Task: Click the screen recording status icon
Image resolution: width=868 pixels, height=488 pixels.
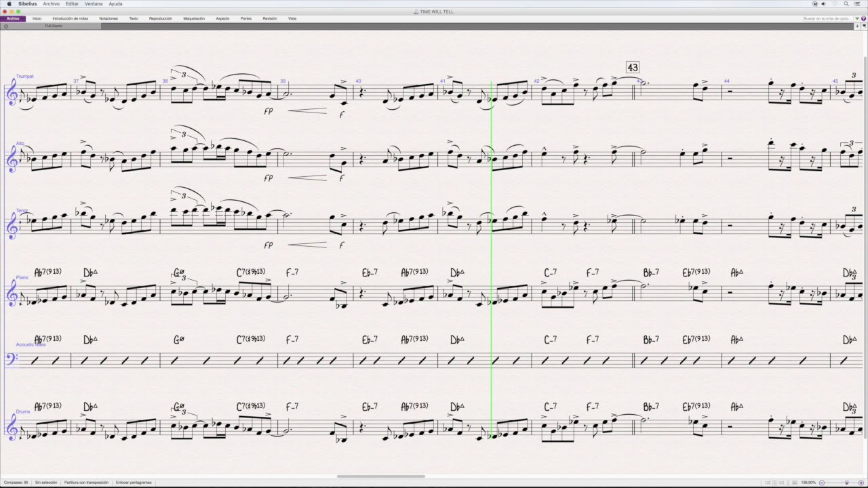Action: coord(814,3)
